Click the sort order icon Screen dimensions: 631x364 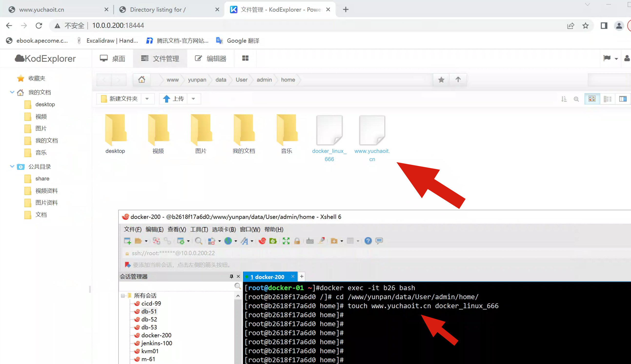tap(564, 99)
